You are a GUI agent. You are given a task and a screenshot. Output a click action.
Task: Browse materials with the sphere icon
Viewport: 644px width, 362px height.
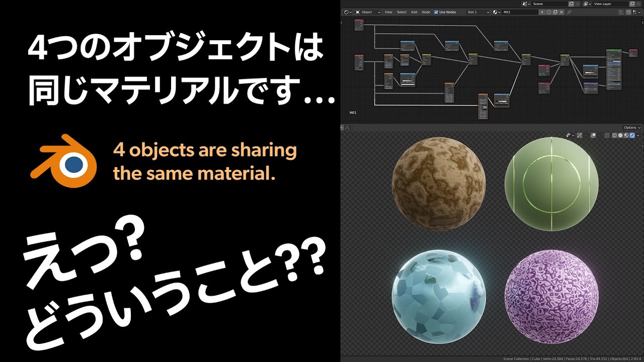(497, 12)
